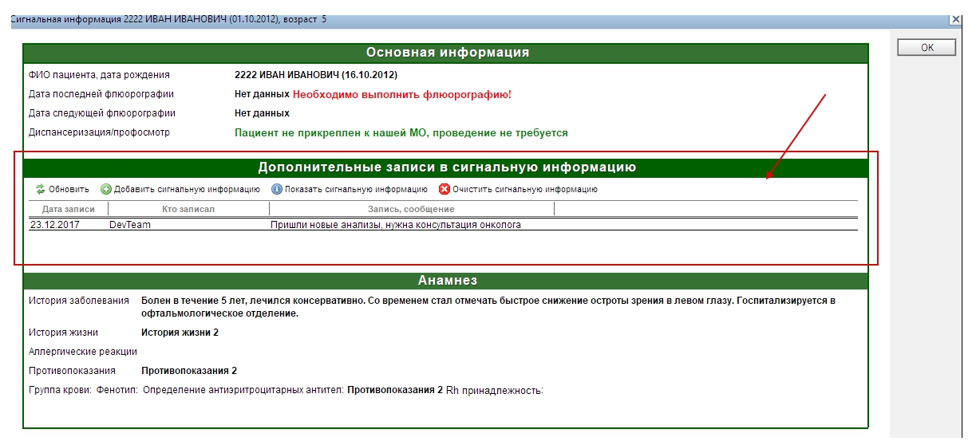Click the red fluorography warning text
This screenshot has width=980, height=441.
point(401,95)
